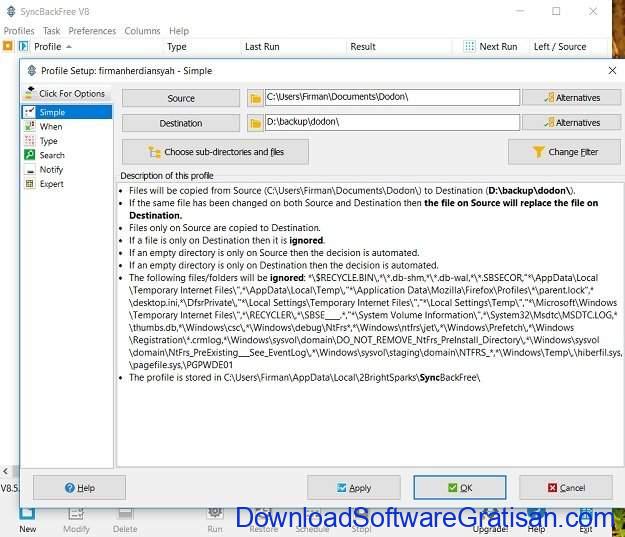Screen dimensions: 625x537
Task: Edit the Destination path field
Action: pos(392,122)
